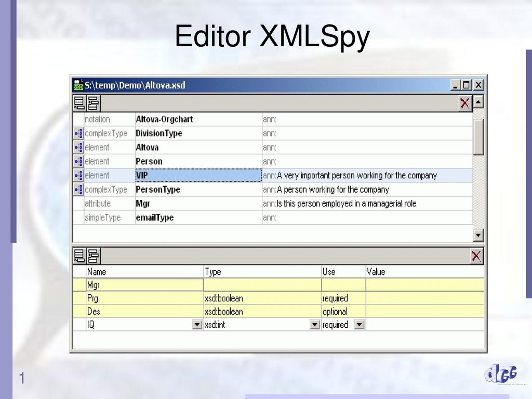This screenshot has height=399, width=532.
Task: Click the scroll down arrow of schema list
Action: point(478,235)
